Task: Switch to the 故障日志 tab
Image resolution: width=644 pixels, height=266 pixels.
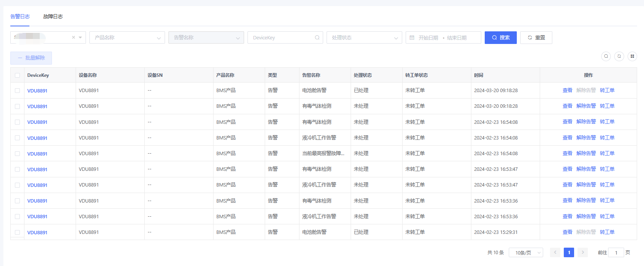Action: click(x=53, y=16)
